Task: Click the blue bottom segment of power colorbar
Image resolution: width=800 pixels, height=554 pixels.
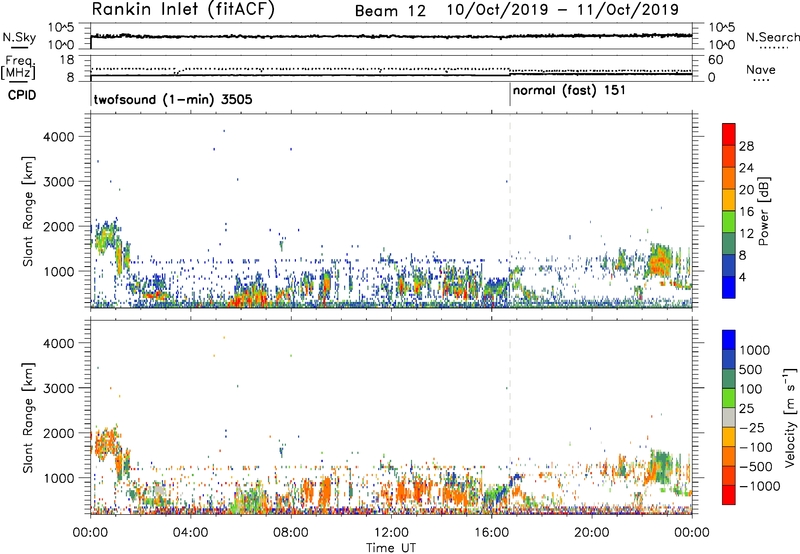Action: tap(729, 287)
